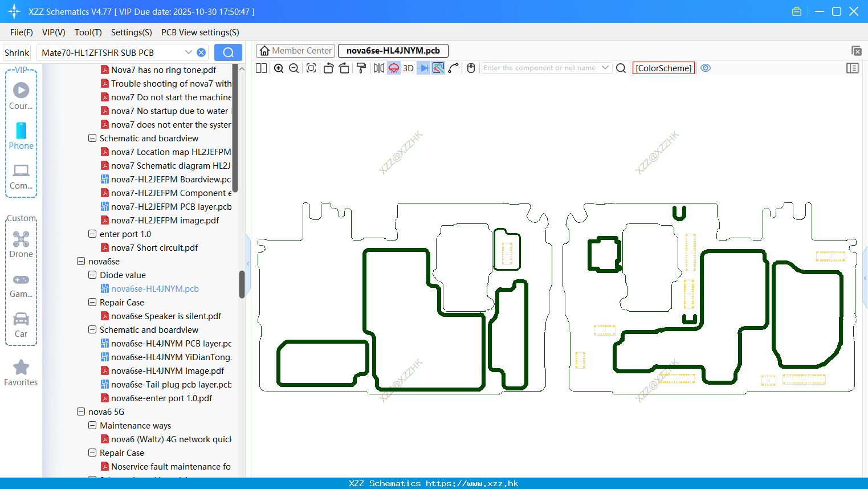The image size is (868, 489).
Task: Open PCB View settings(S) menu
Action: 200,32
